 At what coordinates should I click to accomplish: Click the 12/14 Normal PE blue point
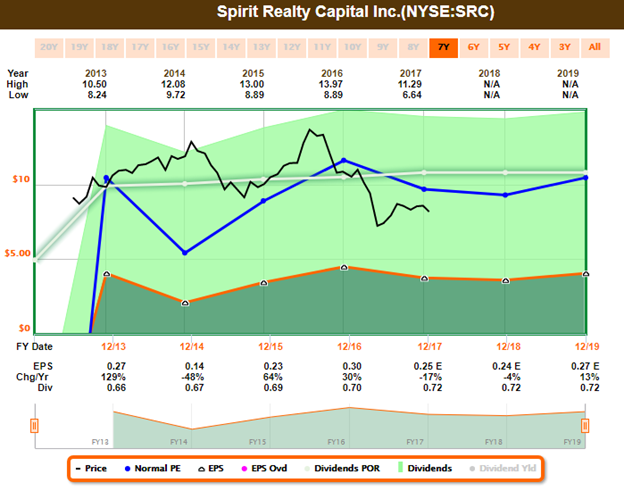tap(185, 253)
